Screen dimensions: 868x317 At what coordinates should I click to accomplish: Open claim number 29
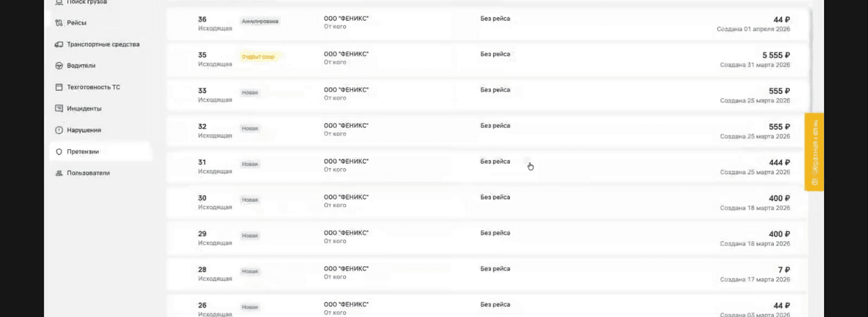202,234
